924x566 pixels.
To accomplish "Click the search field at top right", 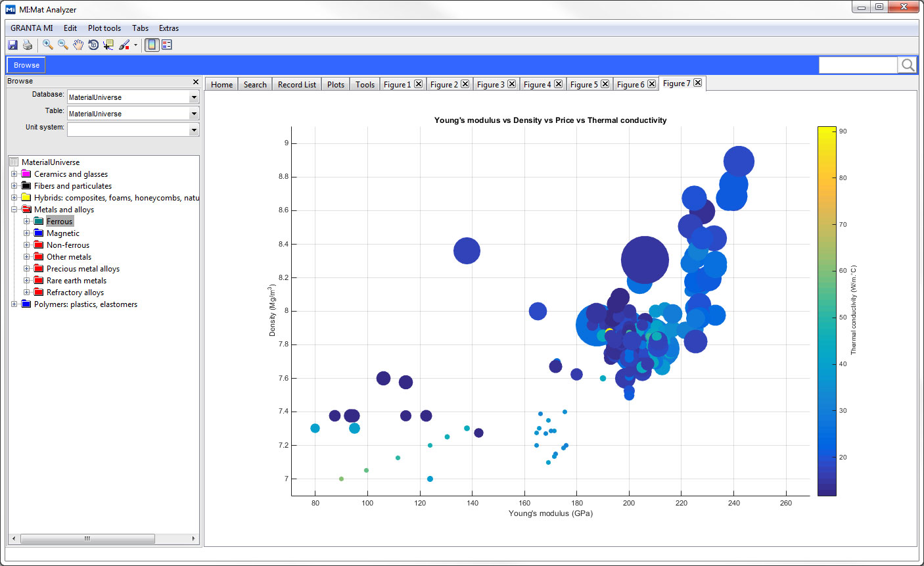I will (x=858, y=64).
